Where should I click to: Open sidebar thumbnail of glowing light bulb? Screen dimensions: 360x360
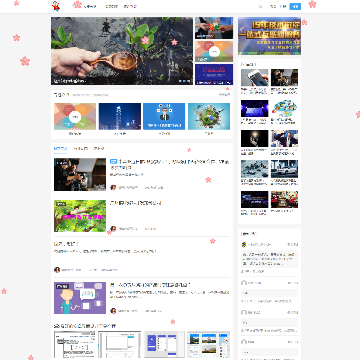[x=255, y=139]
